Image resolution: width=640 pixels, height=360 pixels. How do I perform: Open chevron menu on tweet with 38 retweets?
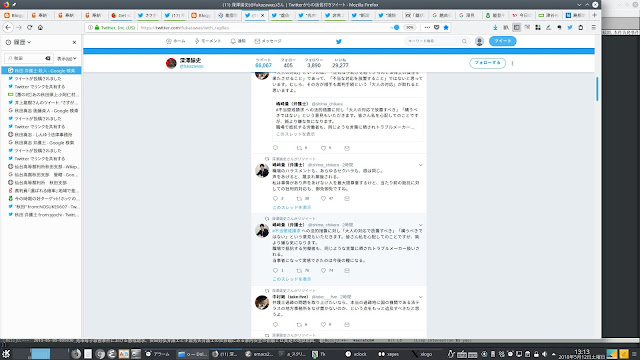click(x=420, y=165)
